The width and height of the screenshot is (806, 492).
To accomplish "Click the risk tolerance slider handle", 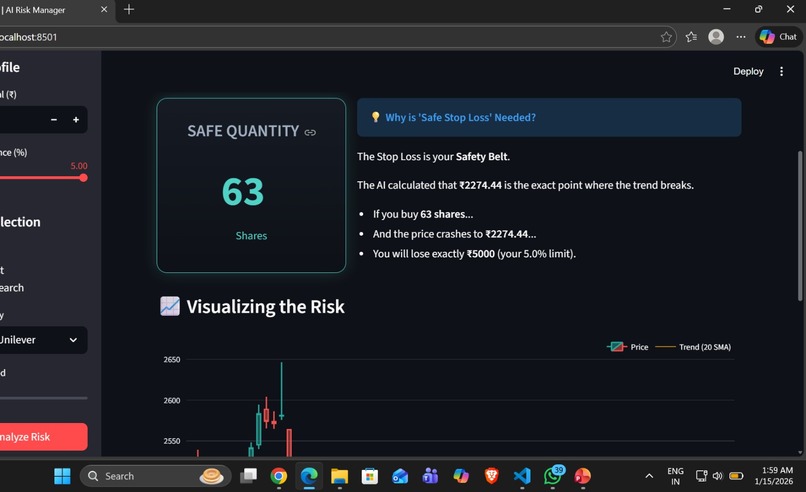I will coord(83,178).
